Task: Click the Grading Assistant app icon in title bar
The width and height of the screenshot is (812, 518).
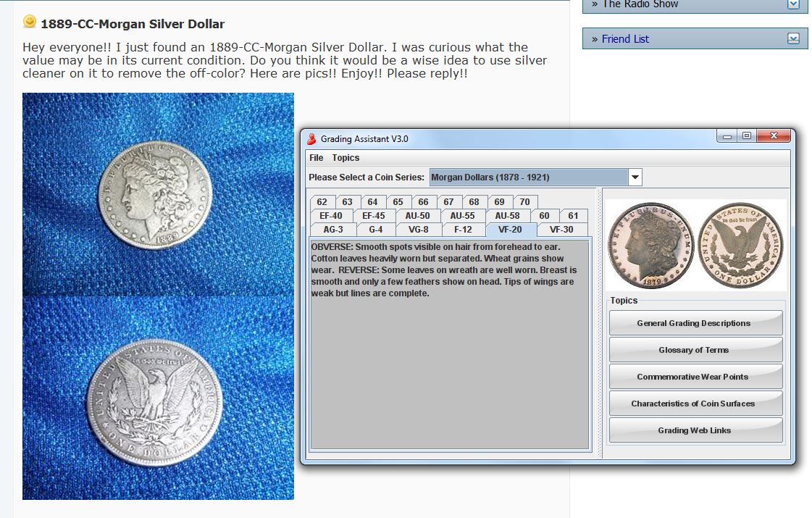Action: click(x=311, y=138)
